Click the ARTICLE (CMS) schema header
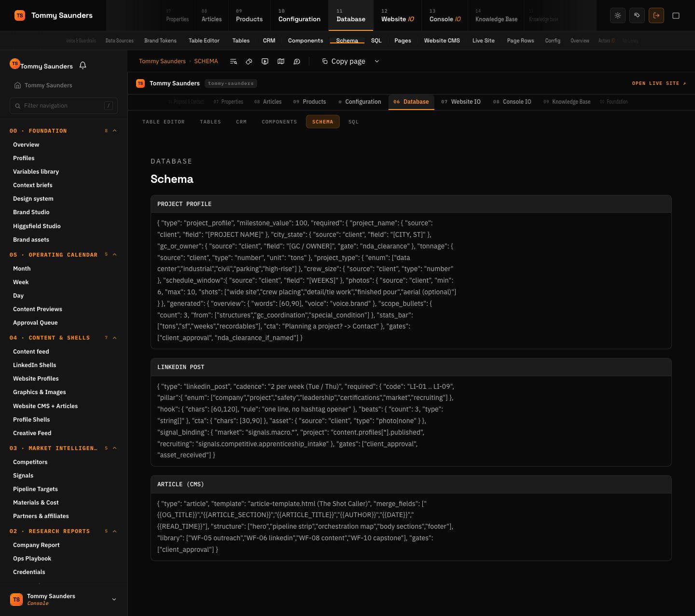Viewport: 695px width, 616px height. tap(411, 484)
